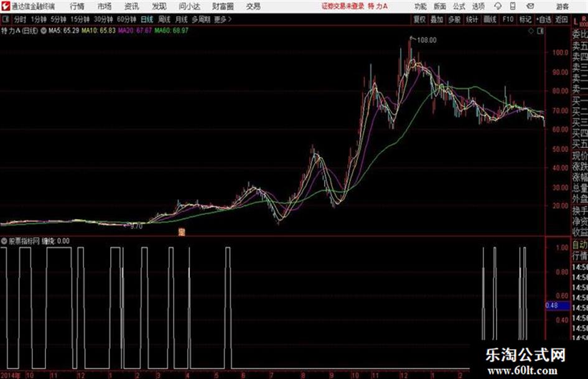Switch to the 30分钟 period tab
This screenshot has width=588, height=379.
(x=103, y=19)
